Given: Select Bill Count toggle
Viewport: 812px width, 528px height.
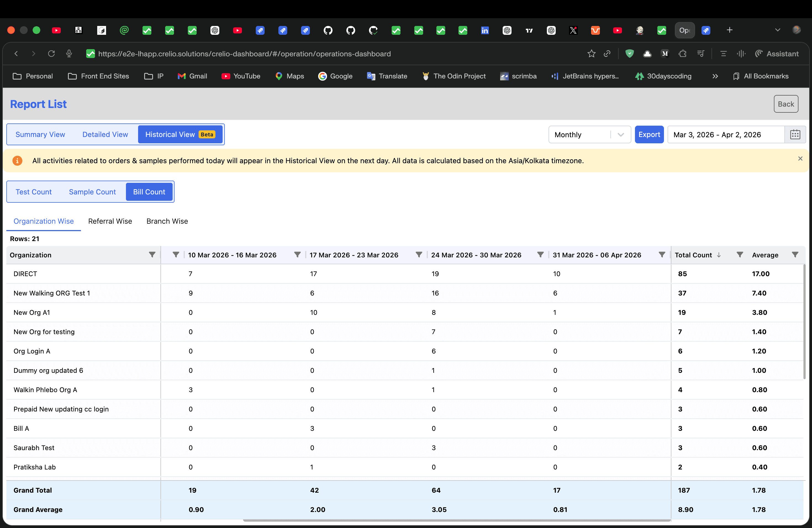Looking at the screenshot, I should (x=149, y=192).
